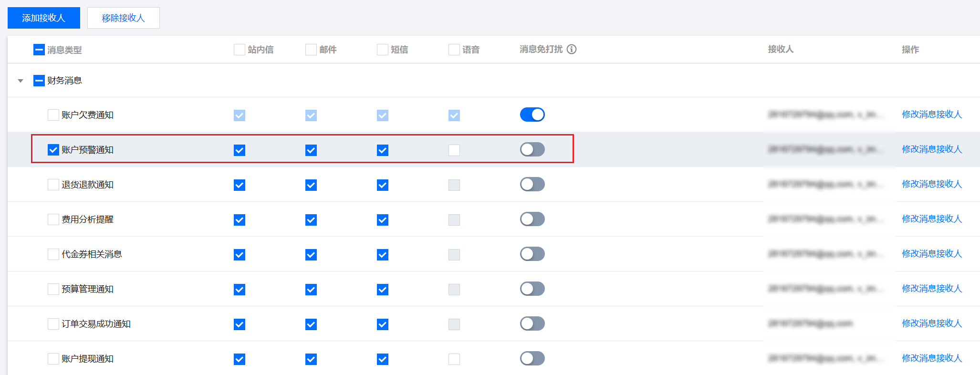980x375 pixels.
Task: Check the 语音 box for 账户预警通知
Action: 454,150
